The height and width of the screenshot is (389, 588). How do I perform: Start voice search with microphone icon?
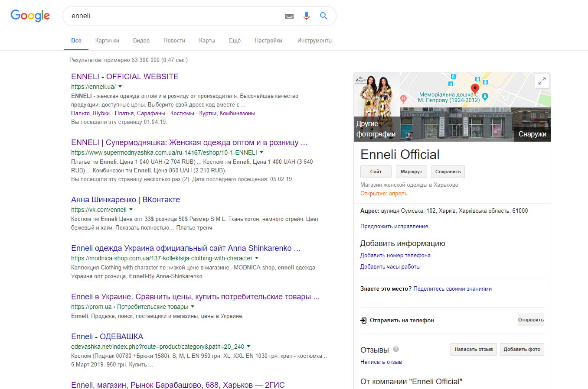click(307, 16)
